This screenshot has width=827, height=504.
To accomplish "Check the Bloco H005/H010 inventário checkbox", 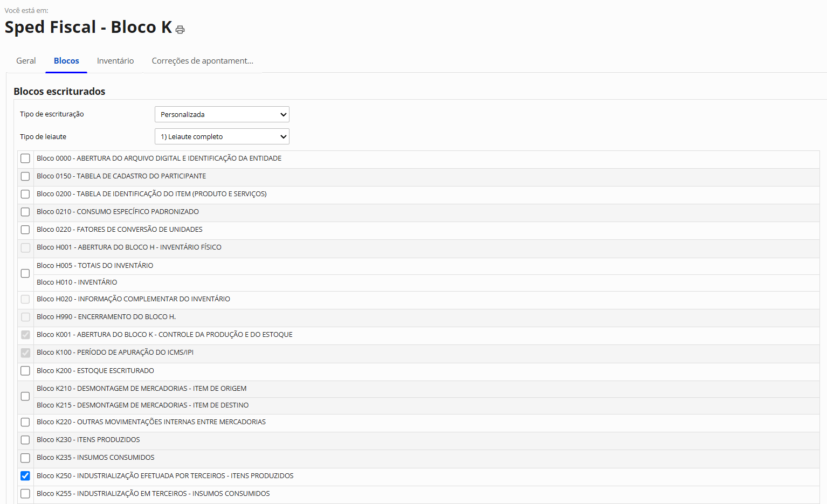I will click(25, 273).
